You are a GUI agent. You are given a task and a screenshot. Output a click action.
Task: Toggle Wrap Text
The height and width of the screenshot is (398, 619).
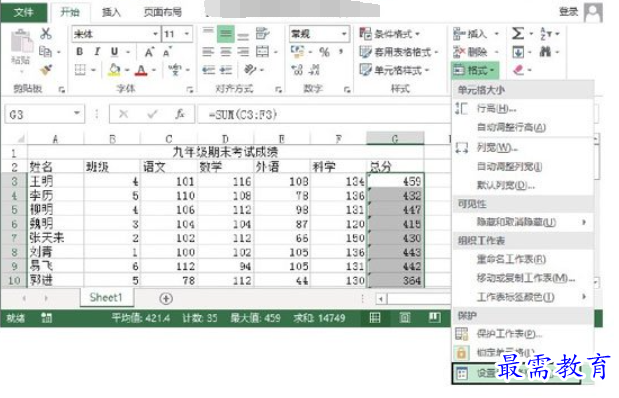(x=262, y=34)
